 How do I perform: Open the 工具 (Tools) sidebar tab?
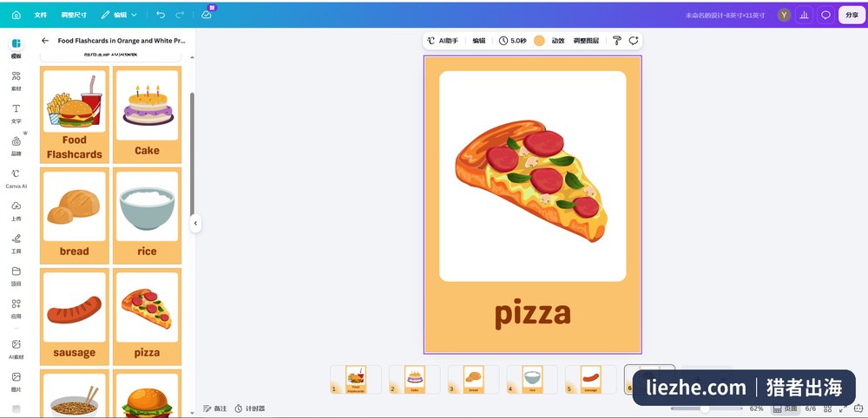[16, 244]
